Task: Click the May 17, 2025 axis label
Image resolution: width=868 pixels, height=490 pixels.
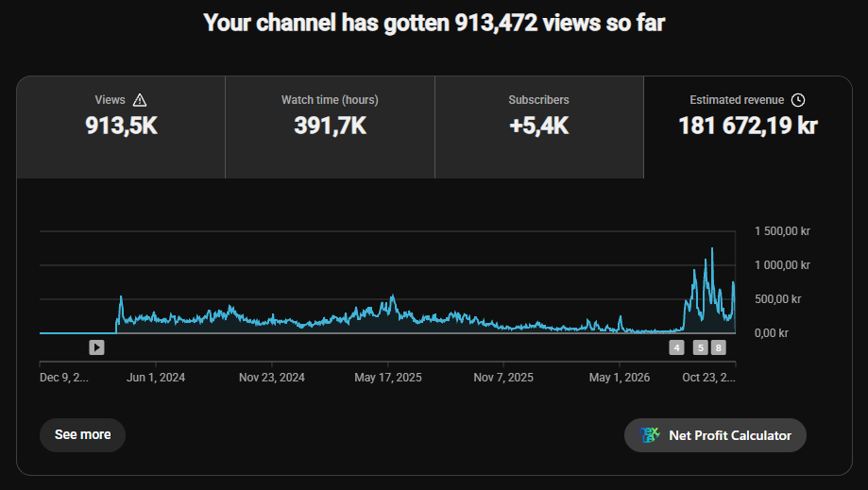Action: [x=388, y=378]
